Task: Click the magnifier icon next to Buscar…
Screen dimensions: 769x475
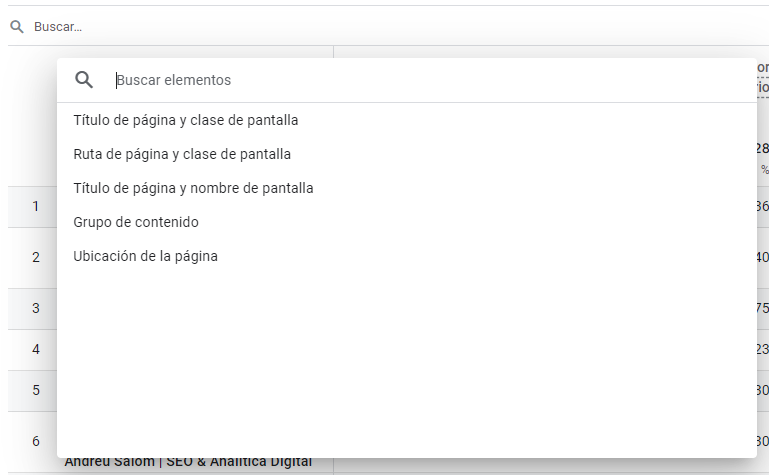Action: pyautogui.click(x=17, y=26)
